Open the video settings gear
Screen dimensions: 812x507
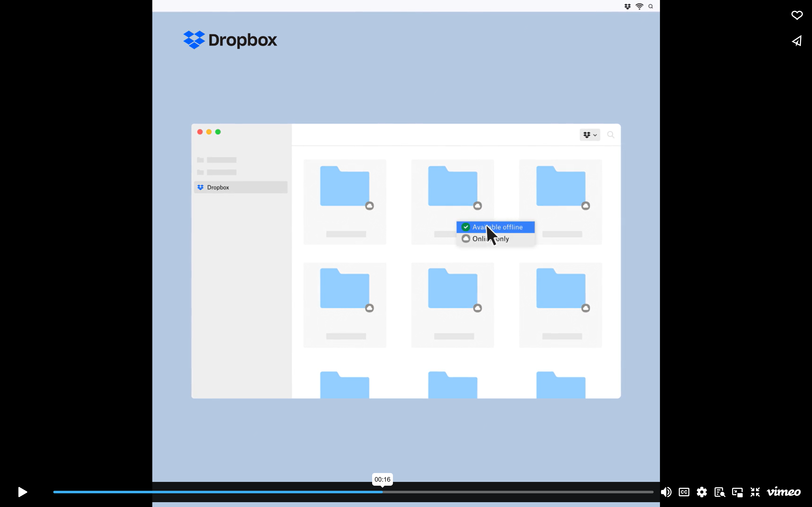point(702,492)
